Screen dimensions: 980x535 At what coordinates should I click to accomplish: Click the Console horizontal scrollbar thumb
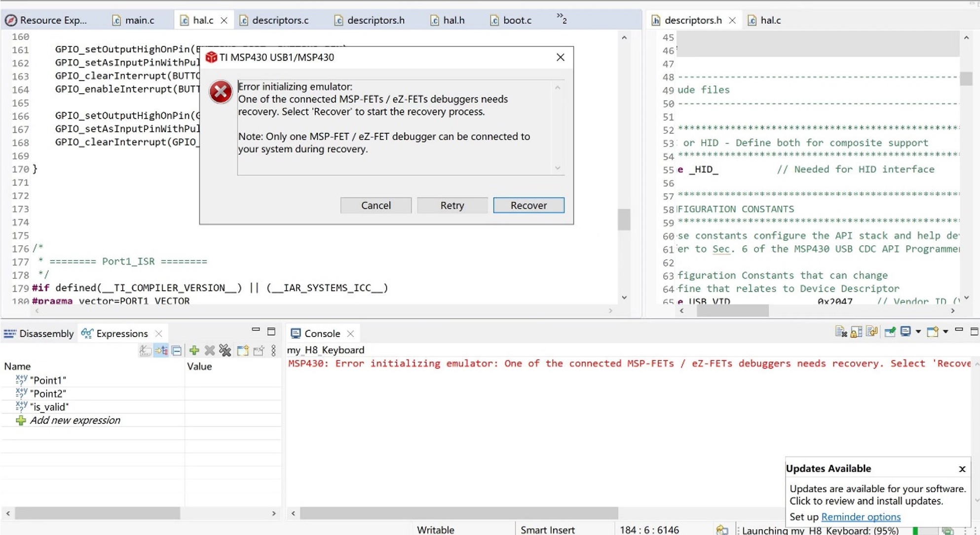pos(459,513)
